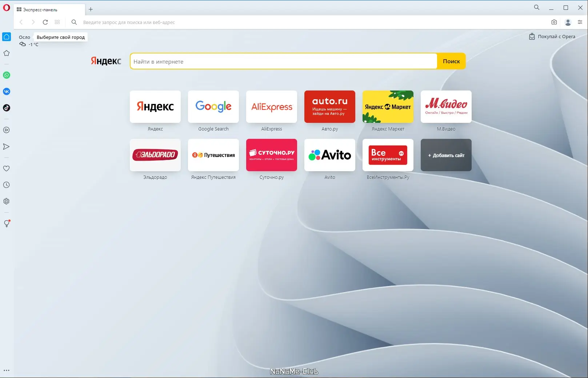Screen dimensions: 588x378
Task: Go to the Speed Dial home icon in sidebar
Action: pyautogui.click(x=7, y=37)
